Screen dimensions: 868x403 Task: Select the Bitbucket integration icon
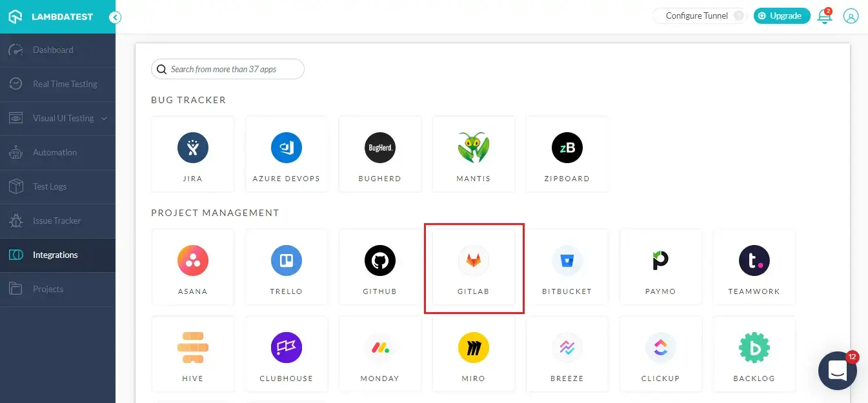click(567, 261)
